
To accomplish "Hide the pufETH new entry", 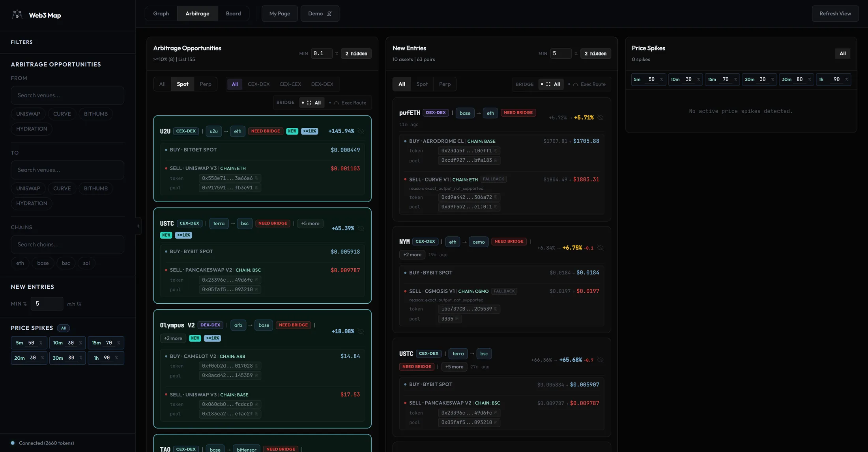I will click(x=600, y=118).
